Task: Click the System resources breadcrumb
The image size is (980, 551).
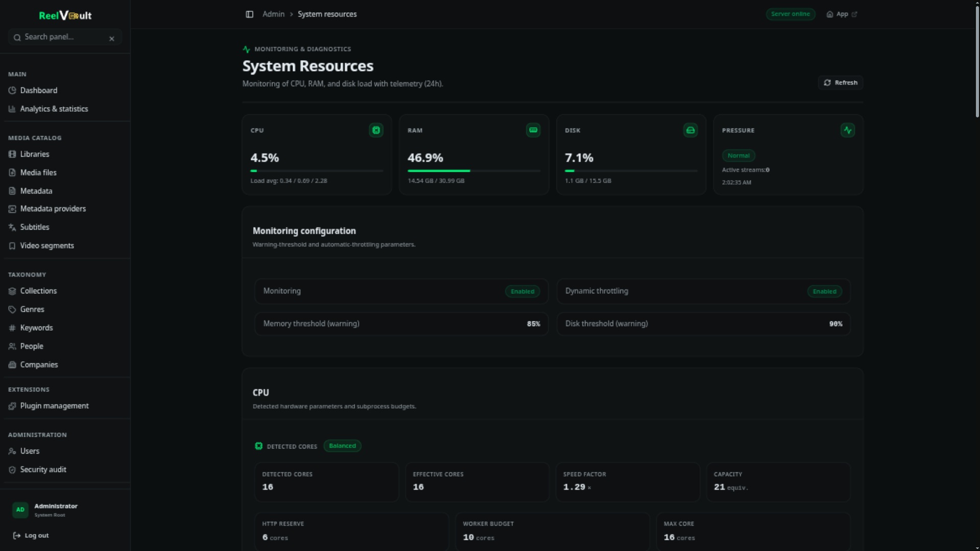Action: (327, 14)
